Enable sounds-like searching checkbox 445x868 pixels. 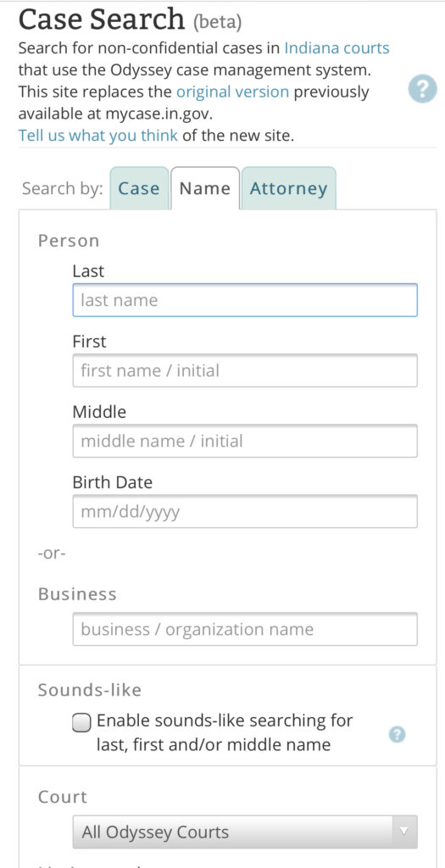pyautogui.click(x=81, y=722)
